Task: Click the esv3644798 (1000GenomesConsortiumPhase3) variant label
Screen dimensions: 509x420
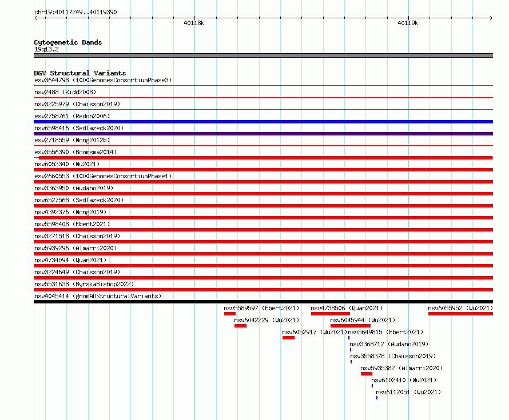Action: tap(103, 80)
